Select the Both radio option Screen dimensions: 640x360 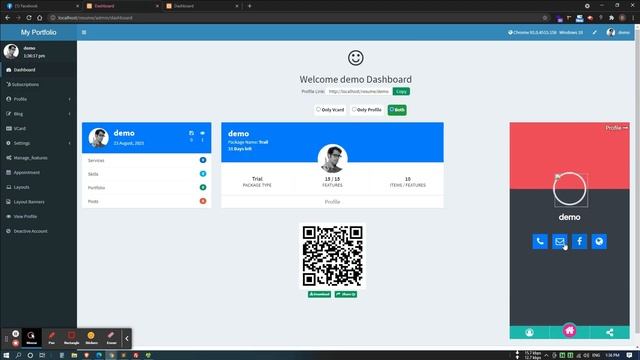pos(397,110)
